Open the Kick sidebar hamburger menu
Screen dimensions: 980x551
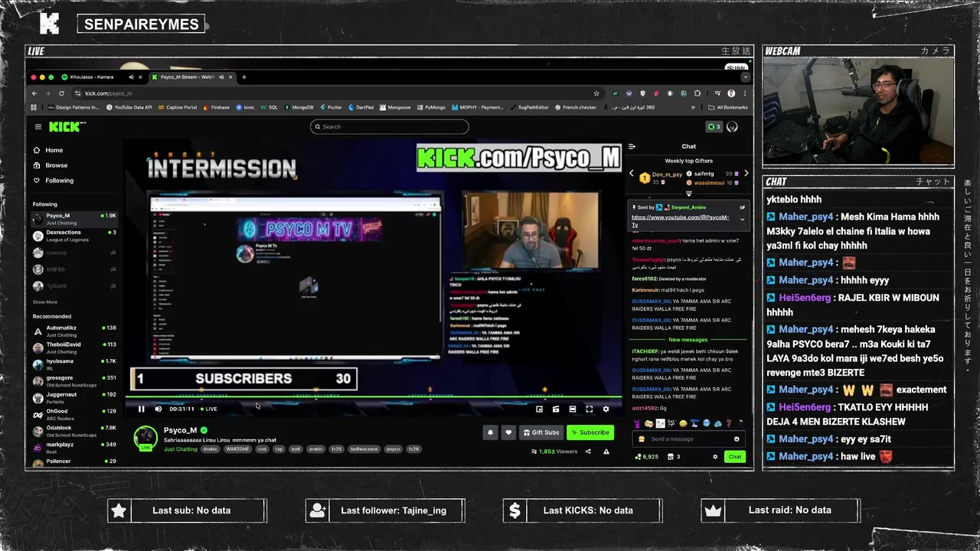point(38,126)
